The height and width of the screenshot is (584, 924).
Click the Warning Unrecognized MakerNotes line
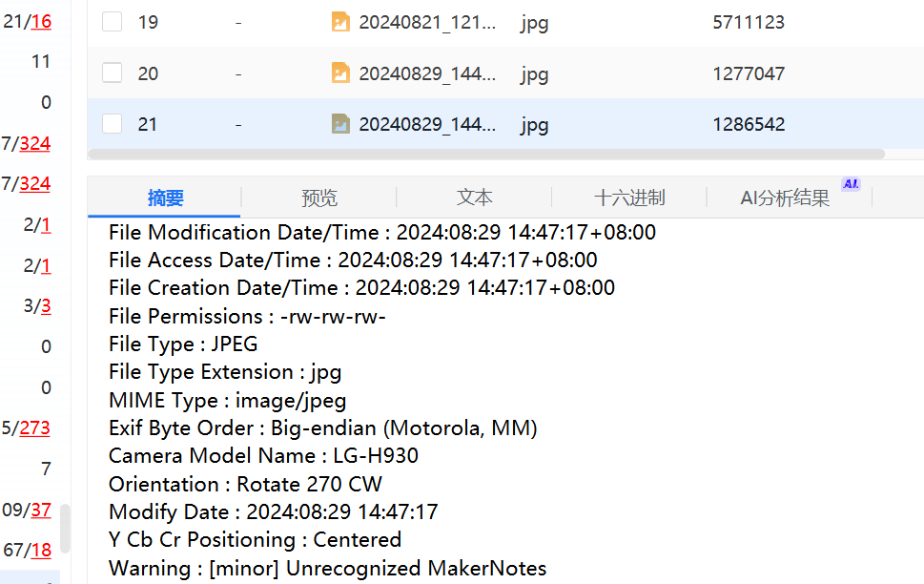tap(328, 568)
